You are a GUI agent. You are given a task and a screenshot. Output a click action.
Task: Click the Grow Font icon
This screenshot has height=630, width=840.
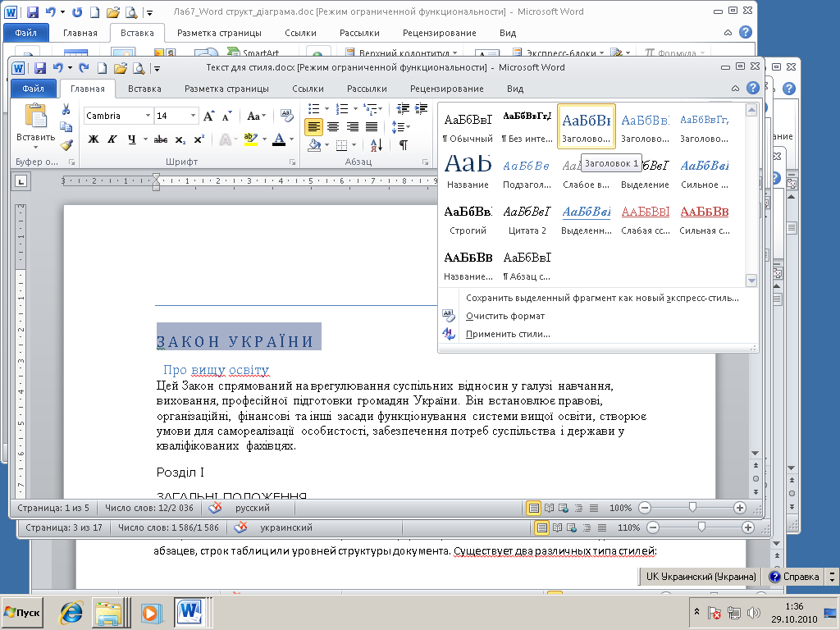pos(209,116)
